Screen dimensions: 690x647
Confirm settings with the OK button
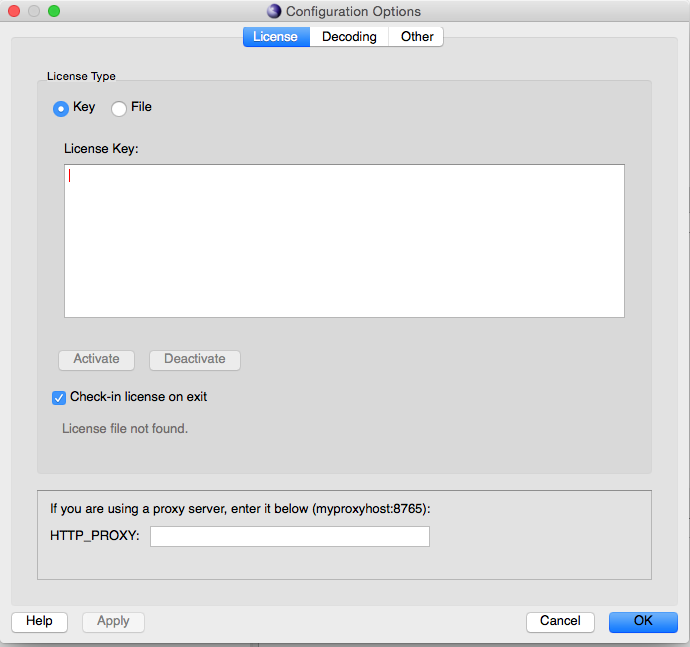pos(643,621)
